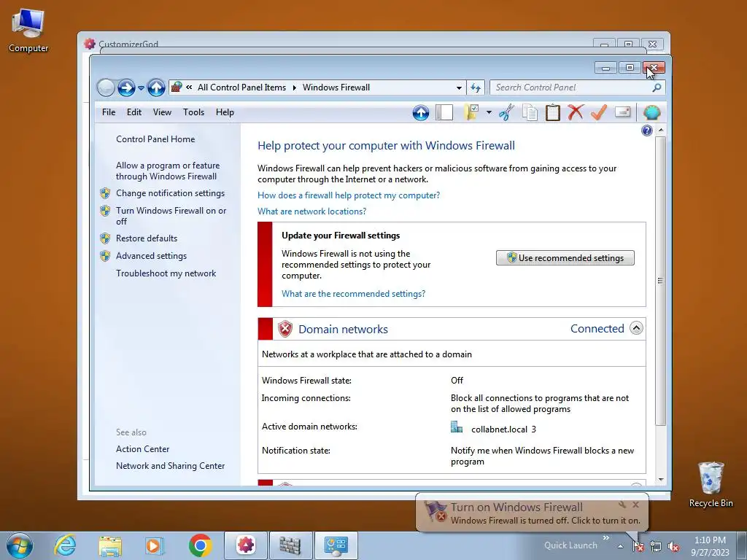Click the teal shell icon in toolbar
This screenshot has width=747, height=560.
click(x=651, y=113)
